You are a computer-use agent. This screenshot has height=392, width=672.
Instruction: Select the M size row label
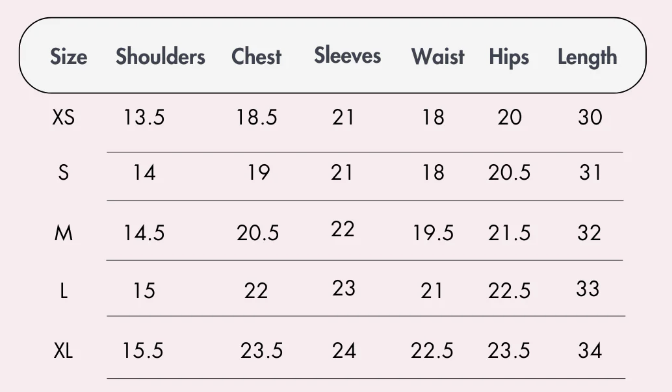tap(63, 233)
